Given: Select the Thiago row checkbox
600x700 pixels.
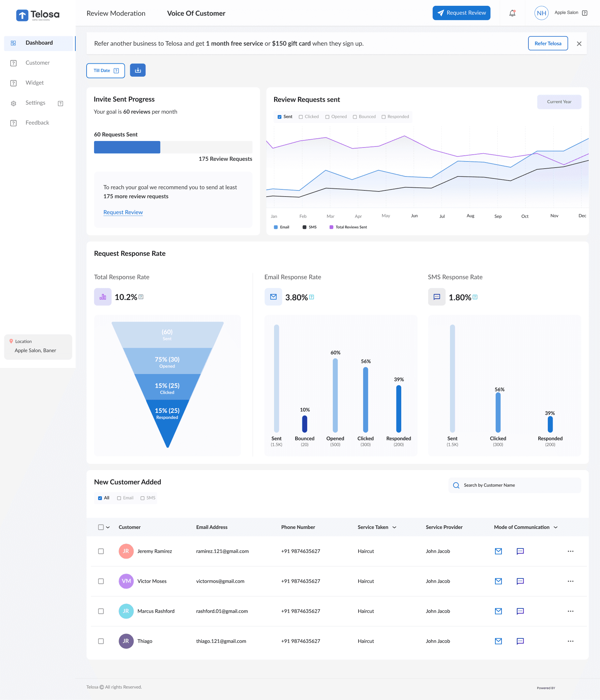Looking at the screenshot, I should tap(101, 641).
